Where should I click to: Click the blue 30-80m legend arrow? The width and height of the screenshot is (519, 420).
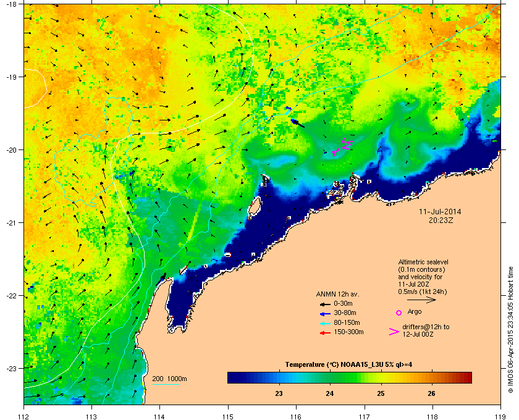tap(326, 314)
